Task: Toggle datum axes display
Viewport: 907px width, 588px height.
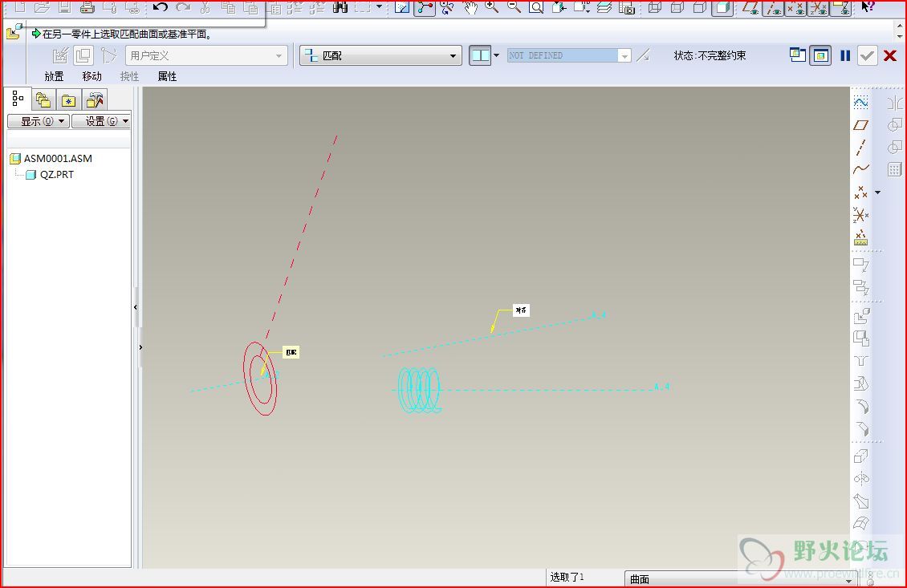Action: 773,7
